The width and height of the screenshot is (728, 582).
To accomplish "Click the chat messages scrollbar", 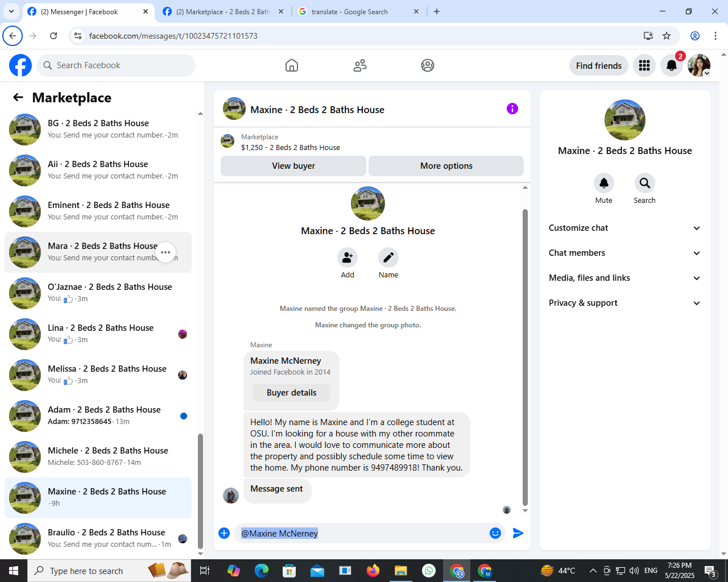I will [525, 357].
